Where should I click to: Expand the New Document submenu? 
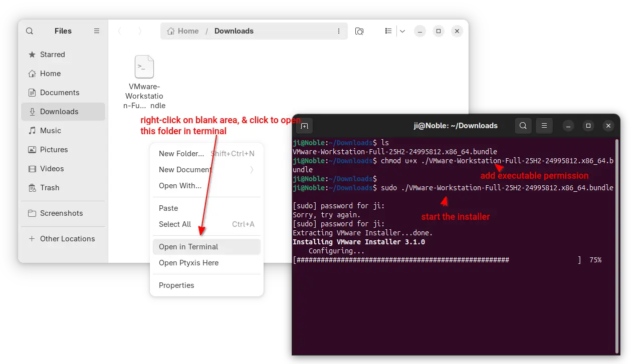tap(252, 170)
